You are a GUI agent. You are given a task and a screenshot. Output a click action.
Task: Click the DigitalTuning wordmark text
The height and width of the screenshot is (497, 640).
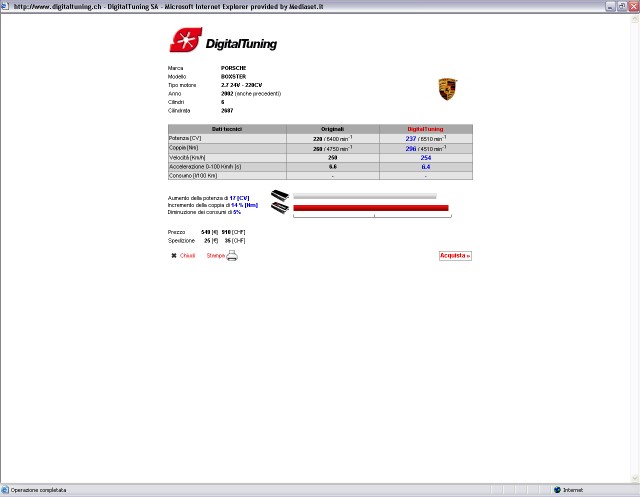point(241,44)
